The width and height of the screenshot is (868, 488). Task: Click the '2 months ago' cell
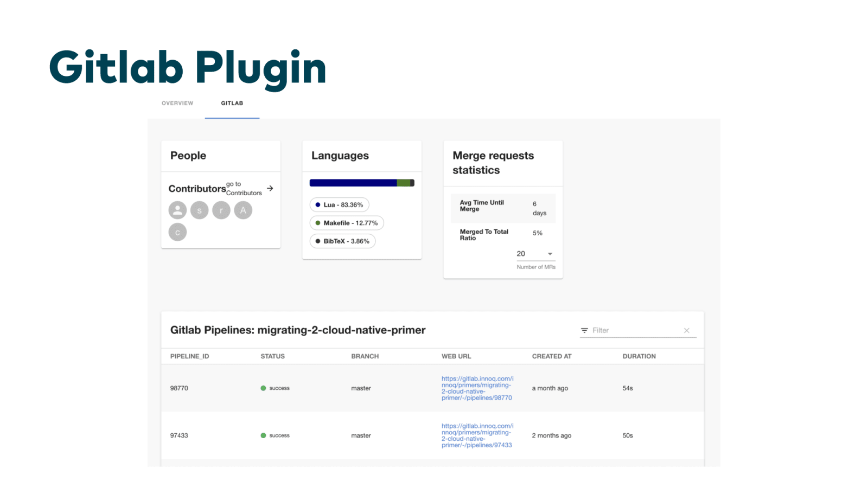pos(552,435)
